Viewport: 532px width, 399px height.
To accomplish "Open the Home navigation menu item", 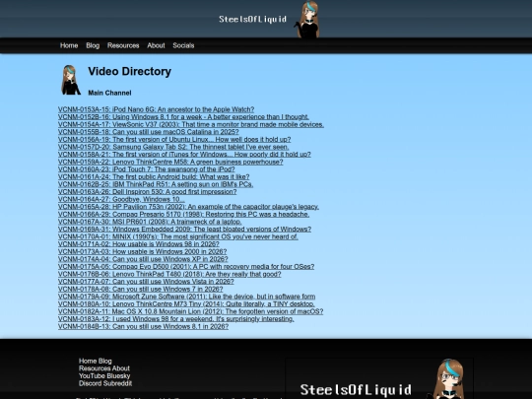I will point(69,45).
